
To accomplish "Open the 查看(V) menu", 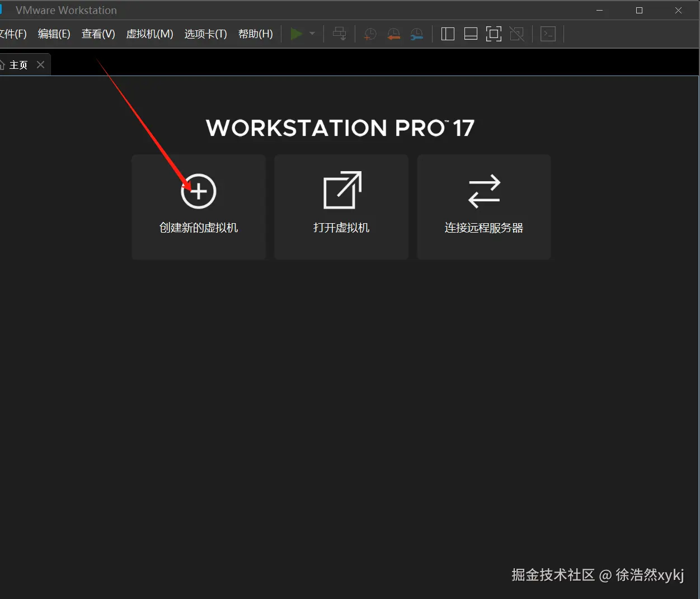I will click(98, 34).
